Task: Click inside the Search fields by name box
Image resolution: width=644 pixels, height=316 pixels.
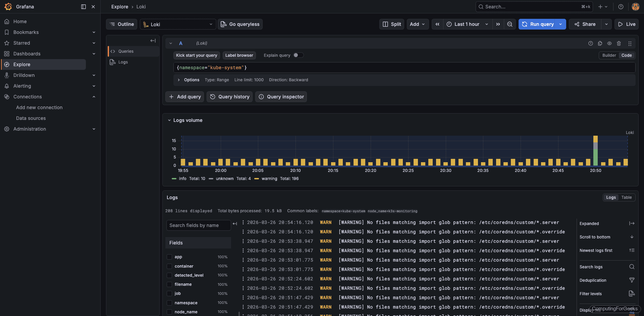Action: [198, 225]
